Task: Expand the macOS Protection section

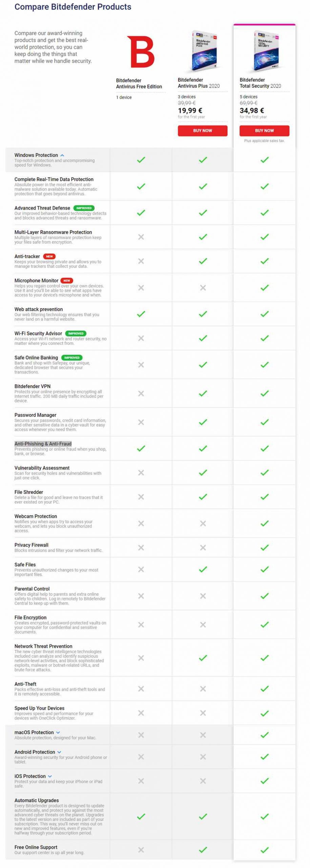Action: [58, 732]
